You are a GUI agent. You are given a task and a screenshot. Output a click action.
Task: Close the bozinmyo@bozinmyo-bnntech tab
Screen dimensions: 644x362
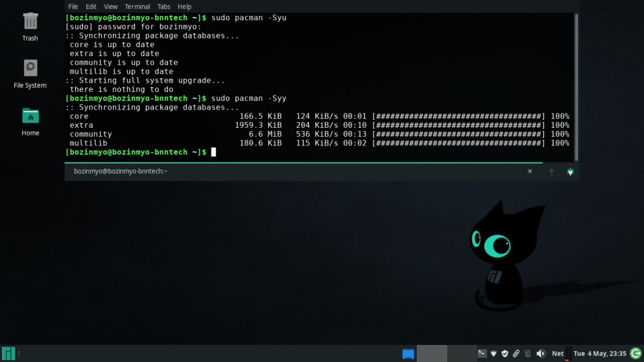(530, 171)
